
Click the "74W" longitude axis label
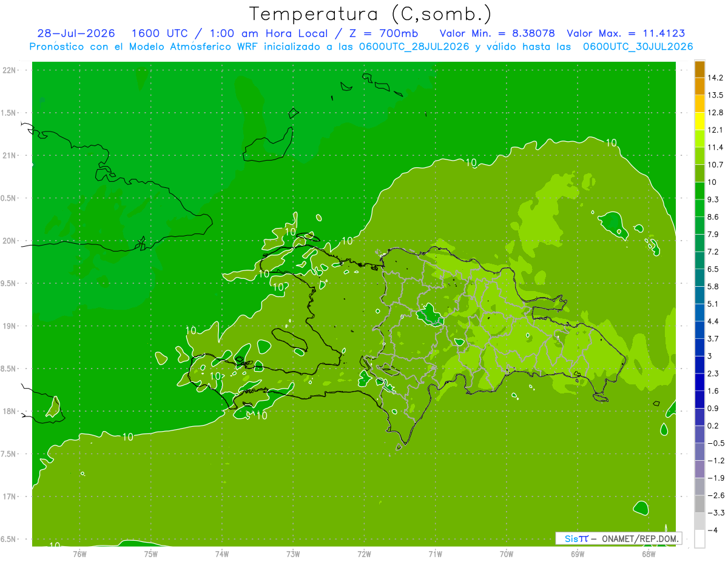click(x=222, y=554)
